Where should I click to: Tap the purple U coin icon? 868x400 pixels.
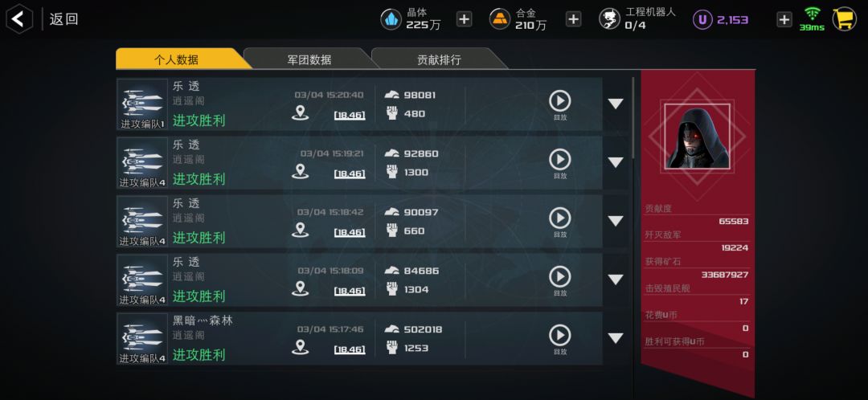[x=702, y=20]
